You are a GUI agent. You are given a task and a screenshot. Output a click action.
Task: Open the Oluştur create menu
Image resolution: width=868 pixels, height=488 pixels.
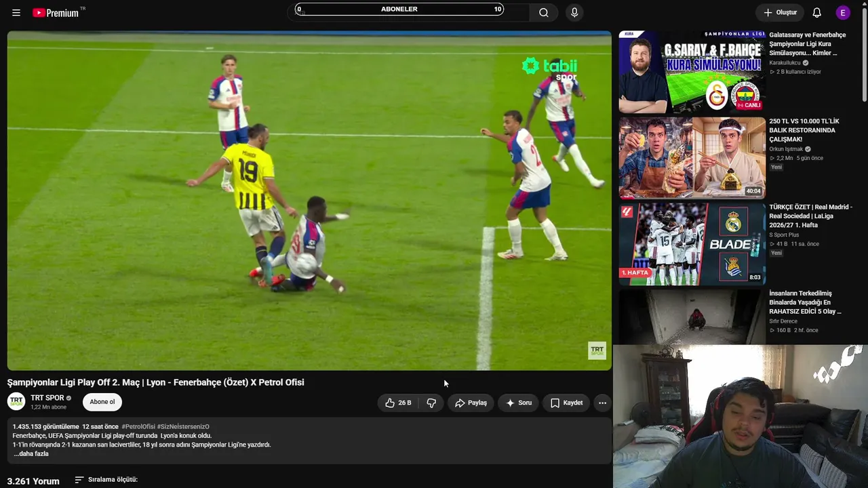click(x=780, y=12)
